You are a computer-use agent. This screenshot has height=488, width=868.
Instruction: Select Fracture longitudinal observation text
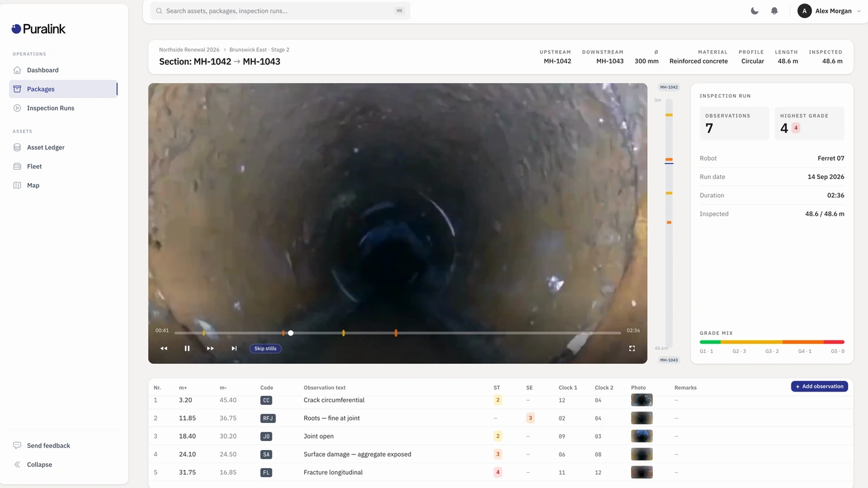[333, 472]
